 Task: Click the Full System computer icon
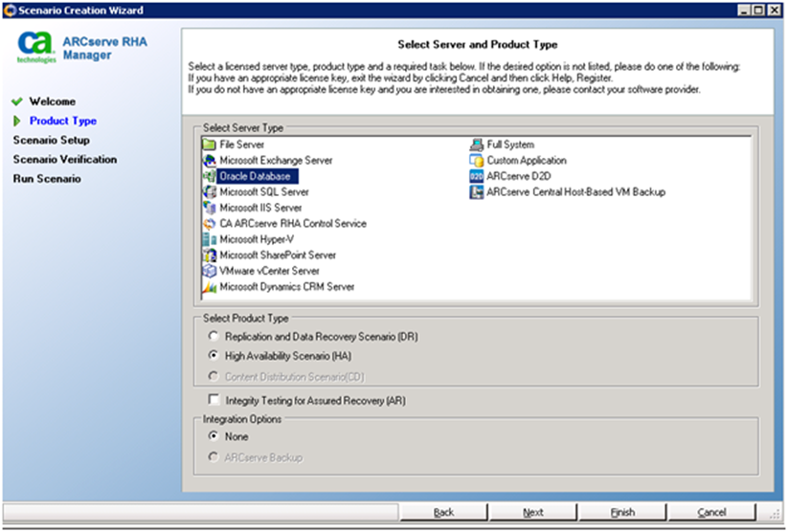coord(476,144)
